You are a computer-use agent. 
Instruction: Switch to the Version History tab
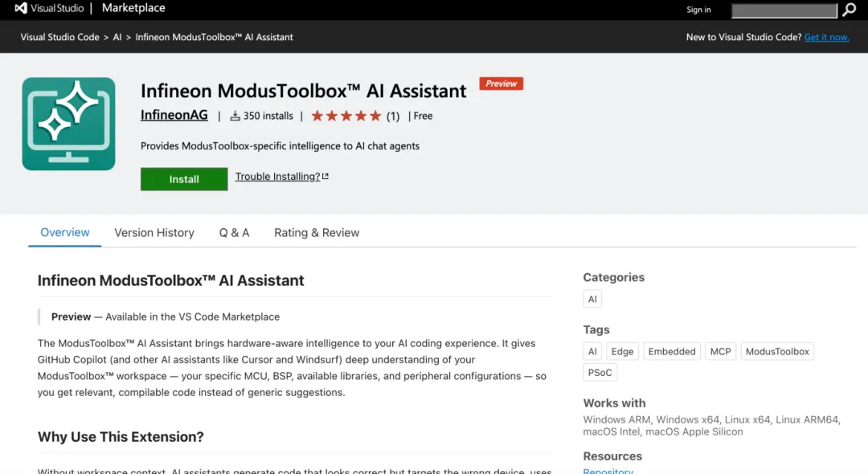[x=154, y=233]
